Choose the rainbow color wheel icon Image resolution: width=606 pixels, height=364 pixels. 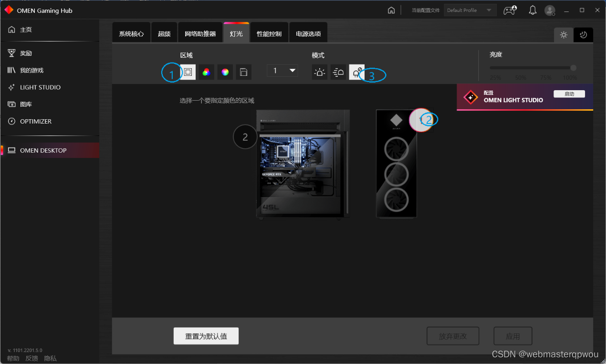(x=225, y=72)
